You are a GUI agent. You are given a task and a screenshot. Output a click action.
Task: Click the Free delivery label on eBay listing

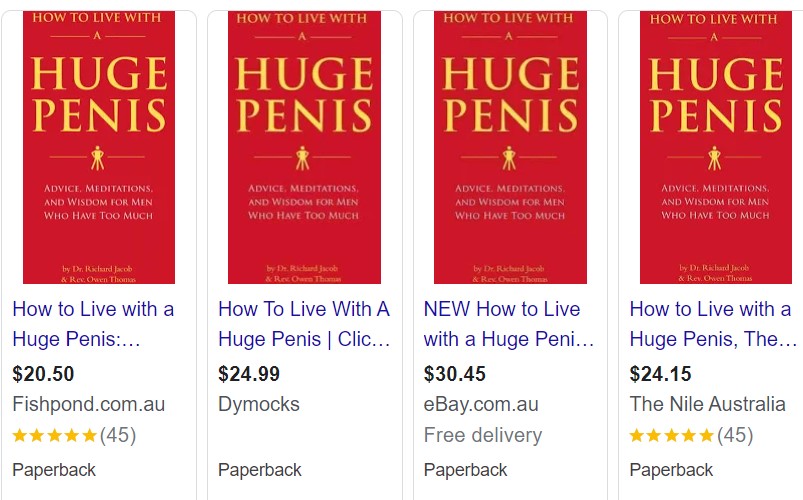pos(483,435)
